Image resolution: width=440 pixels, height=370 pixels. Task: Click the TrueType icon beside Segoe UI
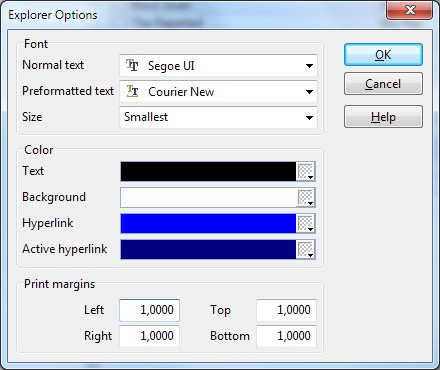coord(132,65)
